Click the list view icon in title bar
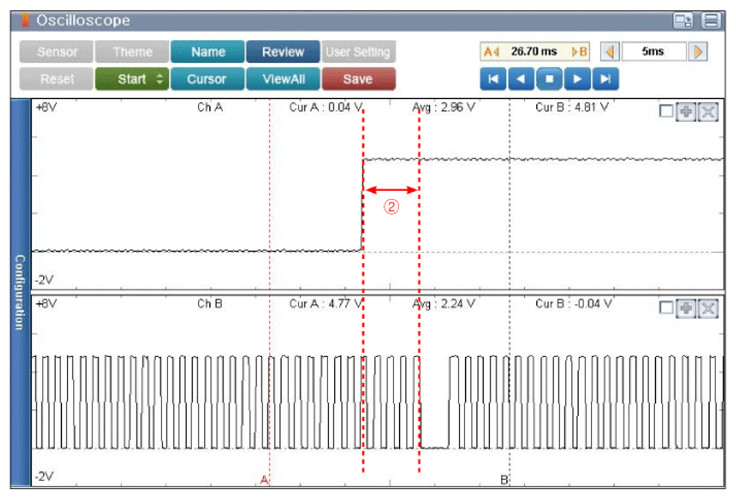 click(x=711, y=20)
